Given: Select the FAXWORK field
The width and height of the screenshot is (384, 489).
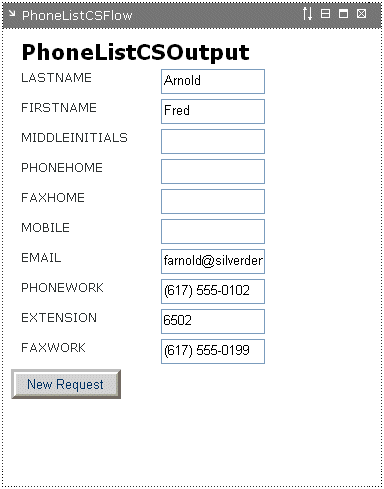Looking at the screenshot, I should coord(213,351).
